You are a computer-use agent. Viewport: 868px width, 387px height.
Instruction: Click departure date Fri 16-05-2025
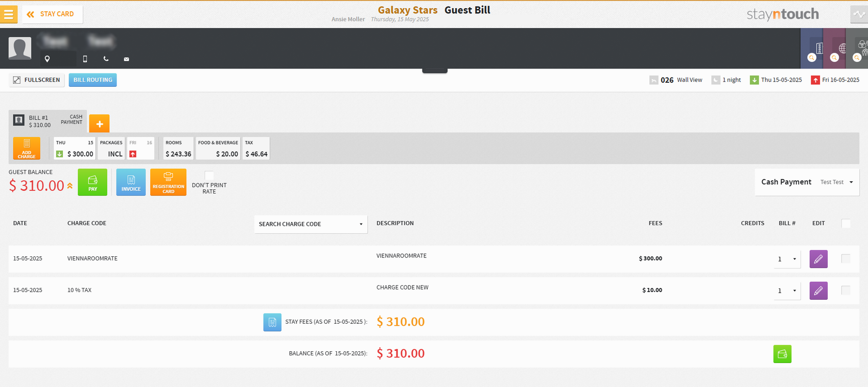click(x=835, y=80)
